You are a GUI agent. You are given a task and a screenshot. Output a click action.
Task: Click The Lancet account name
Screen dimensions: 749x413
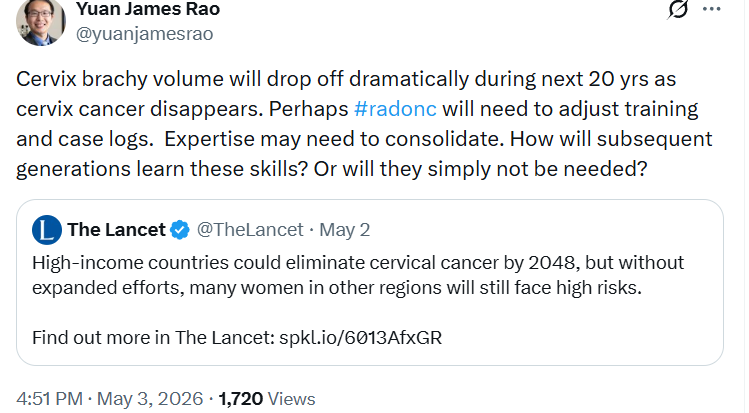coord(116,230)
